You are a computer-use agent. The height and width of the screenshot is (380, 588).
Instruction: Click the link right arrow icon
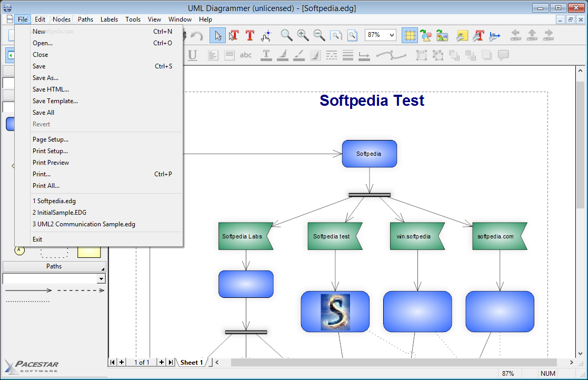(549, 36)
